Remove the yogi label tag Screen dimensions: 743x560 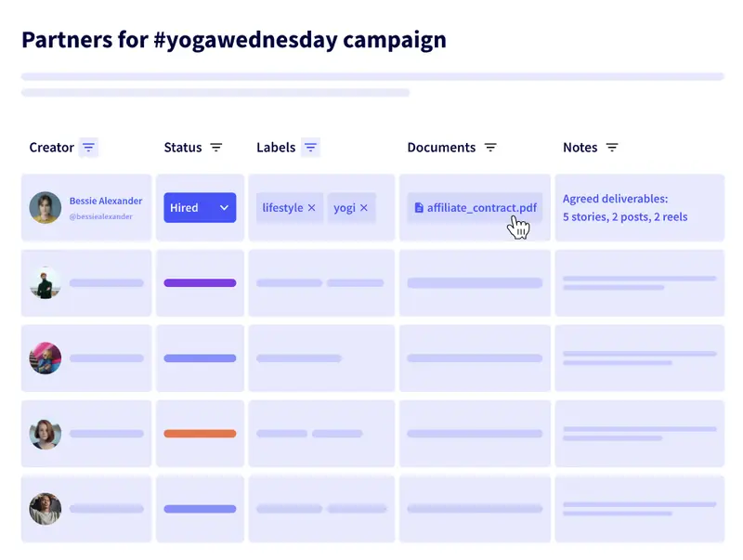pos(364,208)
